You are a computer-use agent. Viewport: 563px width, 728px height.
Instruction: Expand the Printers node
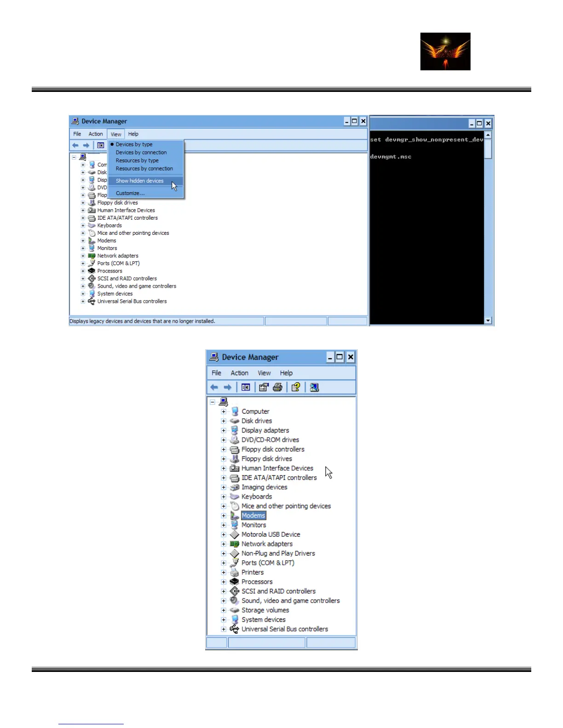(224, 572)
